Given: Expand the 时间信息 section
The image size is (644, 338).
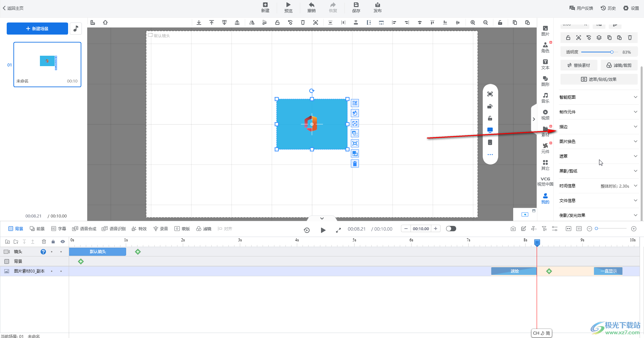Looking at the screenshot, I should click(x=598, y=186).
